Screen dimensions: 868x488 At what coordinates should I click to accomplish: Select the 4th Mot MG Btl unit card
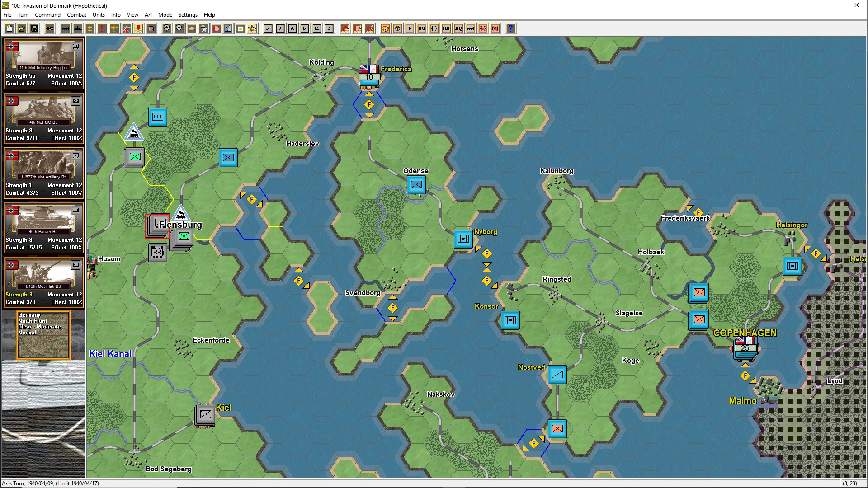point(43,118)
